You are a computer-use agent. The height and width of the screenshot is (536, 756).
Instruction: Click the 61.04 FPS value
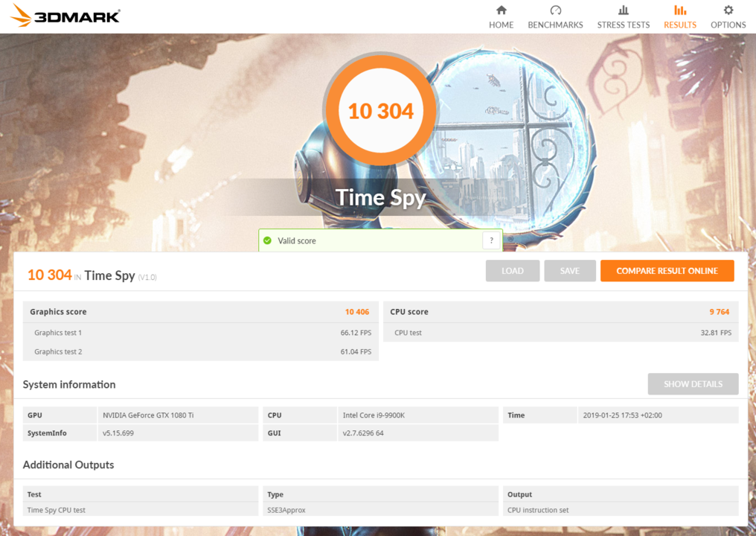point(356,351)
